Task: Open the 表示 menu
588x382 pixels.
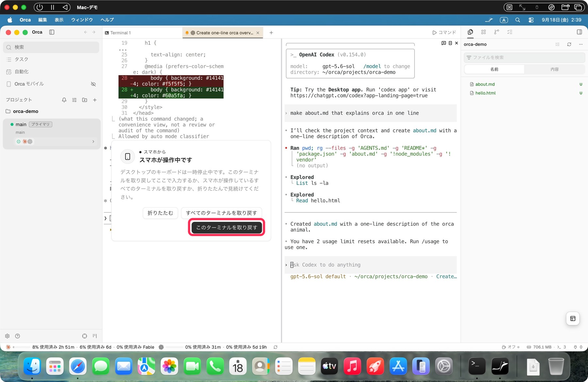Action: tap(59, 20)
